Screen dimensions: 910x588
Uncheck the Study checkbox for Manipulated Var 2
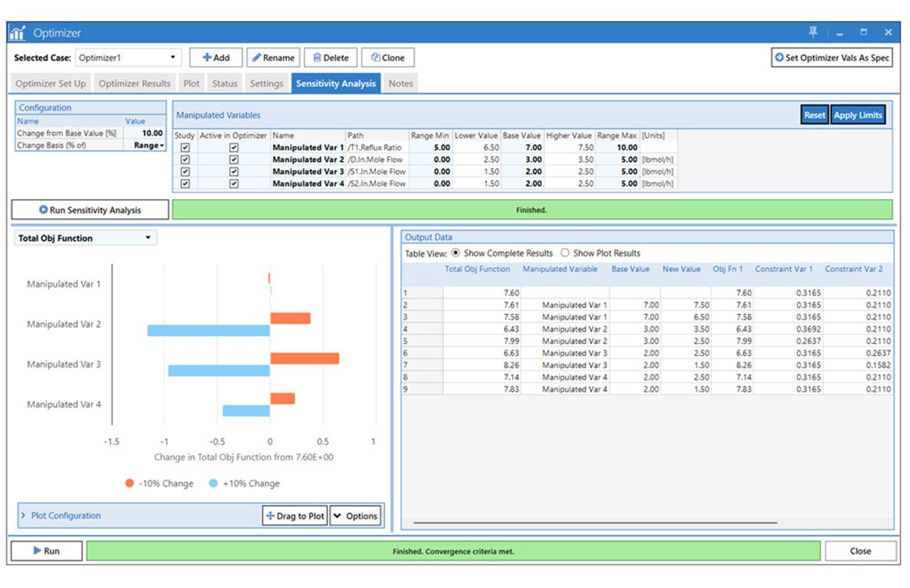[185, 159]
